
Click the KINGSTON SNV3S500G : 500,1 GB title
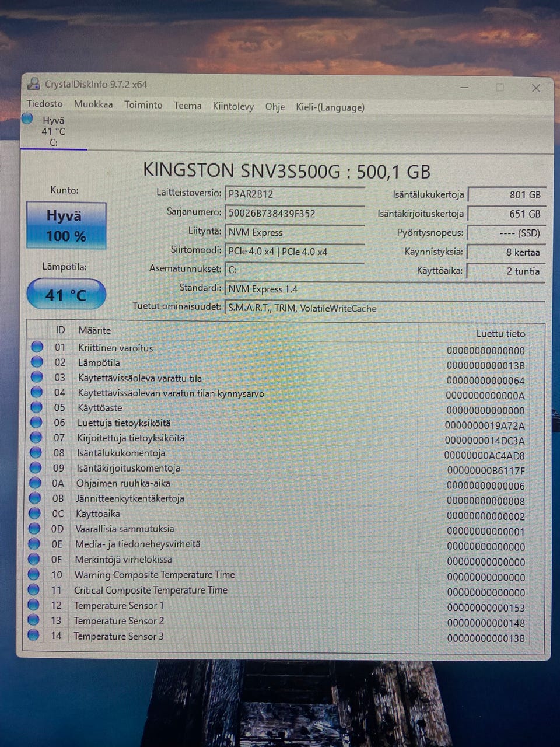(286, 171)
